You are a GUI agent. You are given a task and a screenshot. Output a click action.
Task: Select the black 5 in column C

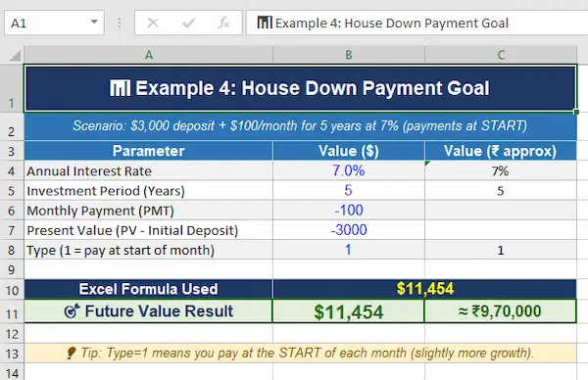pos(501,191)
